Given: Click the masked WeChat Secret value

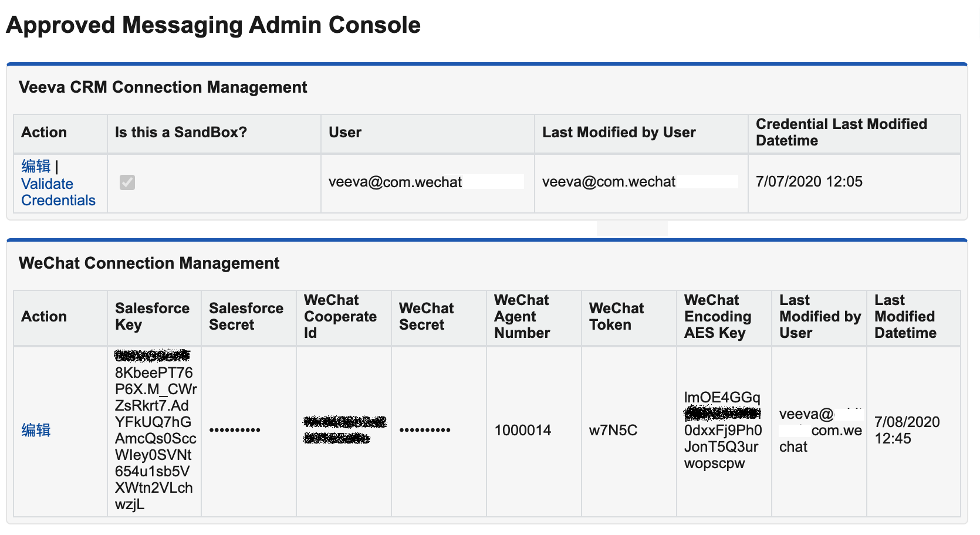Looking at the screenshot, I should 425,430.
